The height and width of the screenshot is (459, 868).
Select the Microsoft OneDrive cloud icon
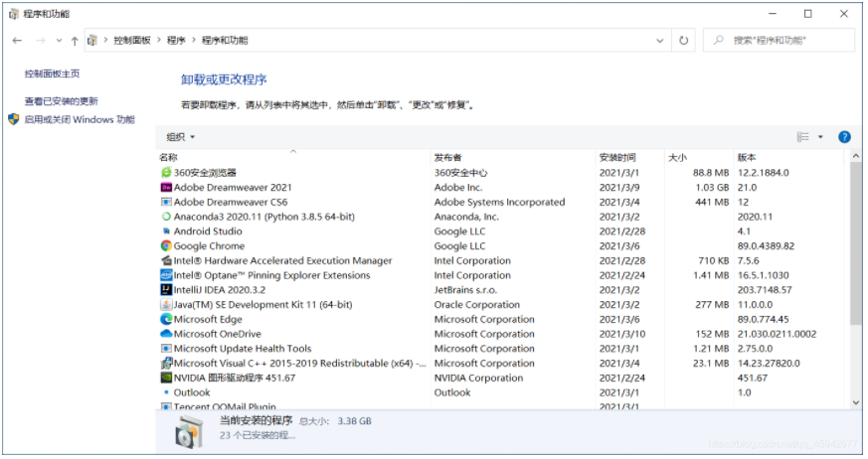166,335
